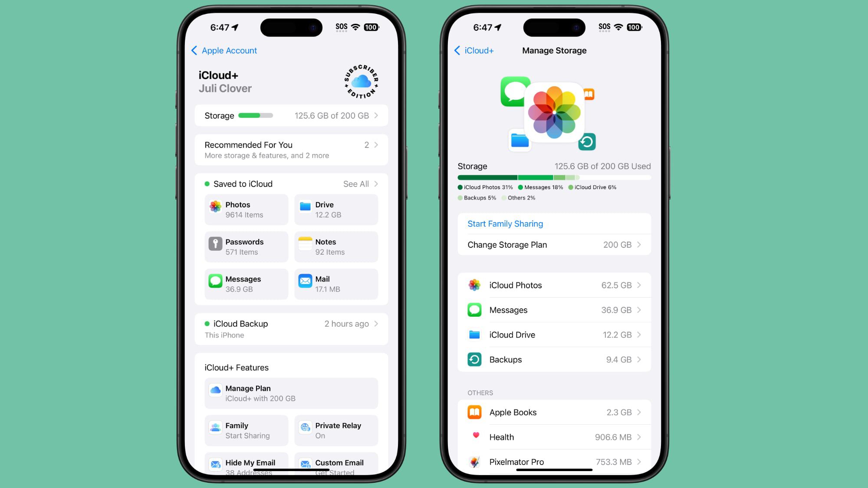Click Start Family Sharing link

[505, 223]
